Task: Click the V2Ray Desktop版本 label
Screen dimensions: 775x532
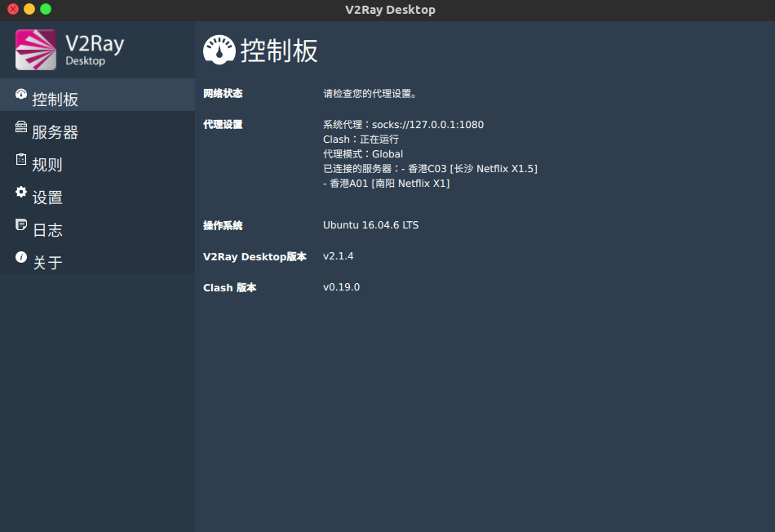Action: pos(255,256)
